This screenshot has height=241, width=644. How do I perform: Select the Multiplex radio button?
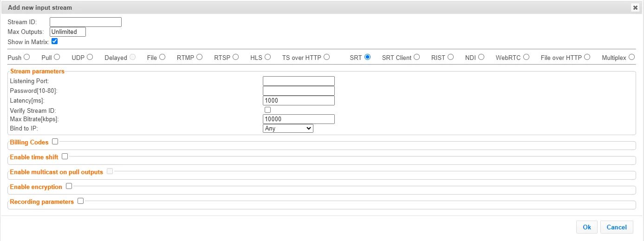[631, 57]
